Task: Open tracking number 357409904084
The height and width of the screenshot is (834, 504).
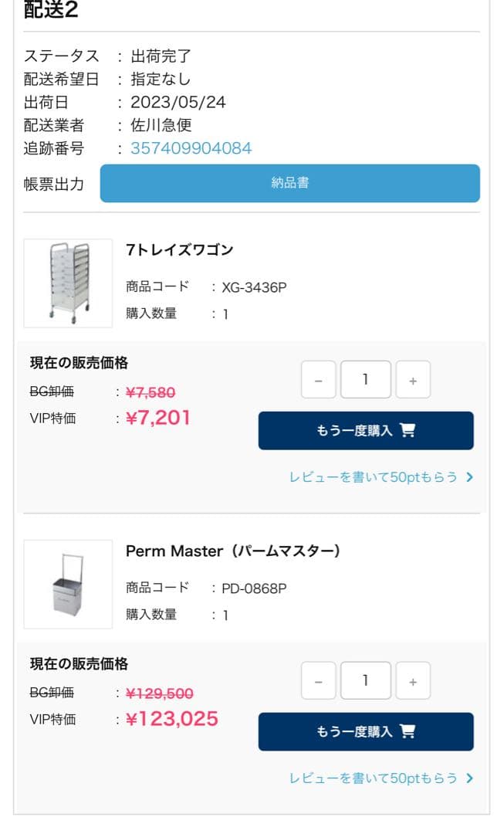Action: [191, 148]
